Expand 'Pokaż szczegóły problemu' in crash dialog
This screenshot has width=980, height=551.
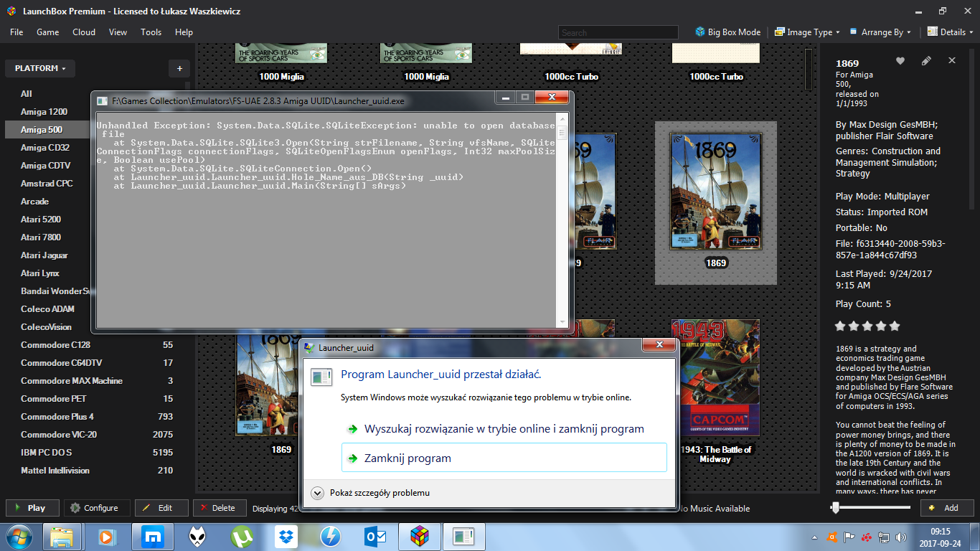point(372,493)
